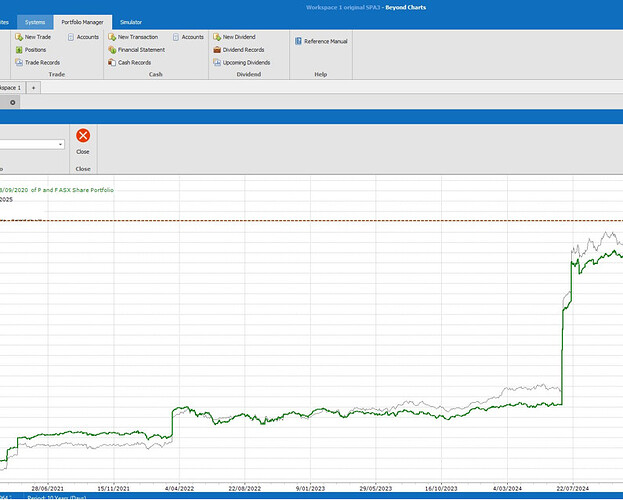Click the 16/10/2023 date axis label
Viewport: 623px width, 500px height.
point(441,488)
